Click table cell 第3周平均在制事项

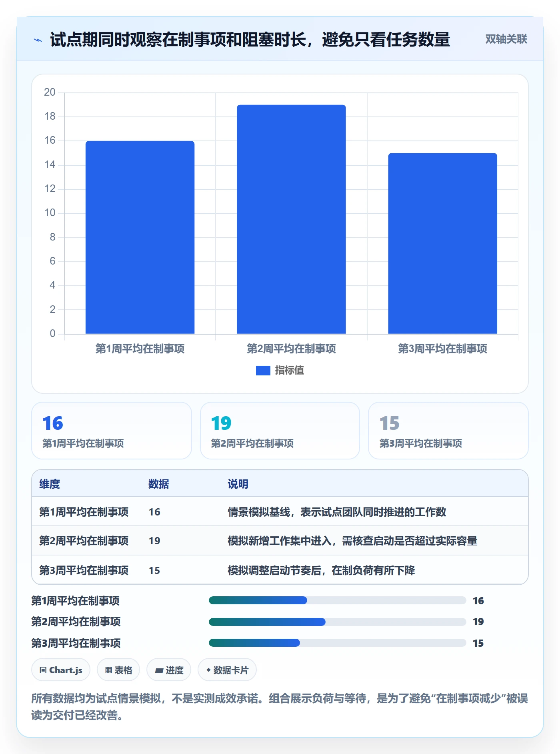pos(84,570)
